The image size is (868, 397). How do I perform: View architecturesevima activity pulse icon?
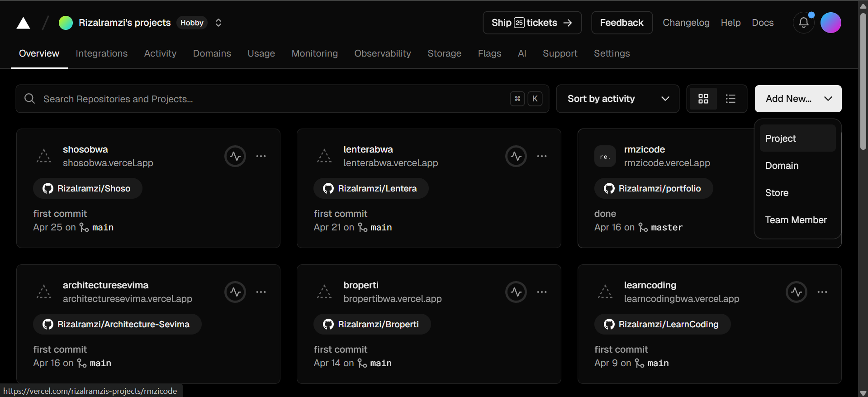coord(235,292)
